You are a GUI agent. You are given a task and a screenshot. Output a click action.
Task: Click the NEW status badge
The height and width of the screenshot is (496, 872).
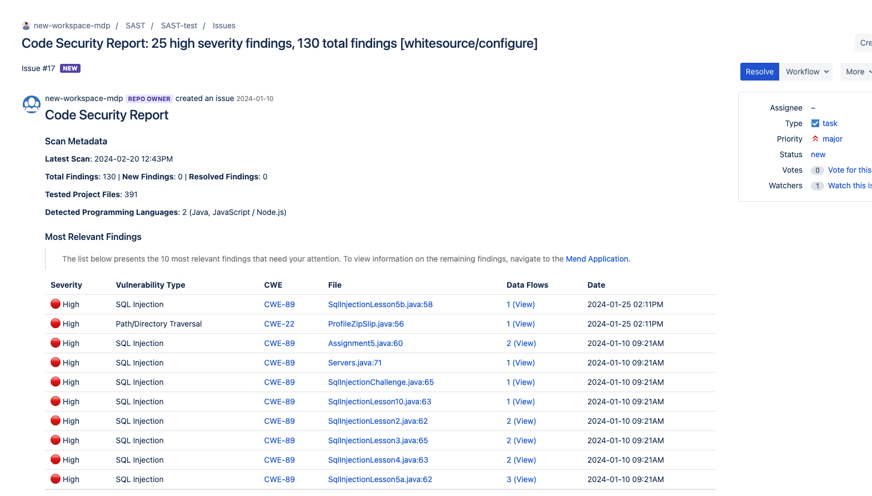point(70,69)
